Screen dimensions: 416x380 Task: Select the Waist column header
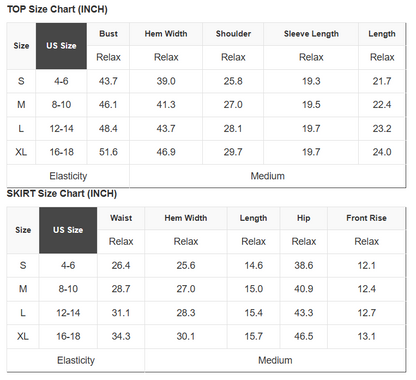[121, 218]
